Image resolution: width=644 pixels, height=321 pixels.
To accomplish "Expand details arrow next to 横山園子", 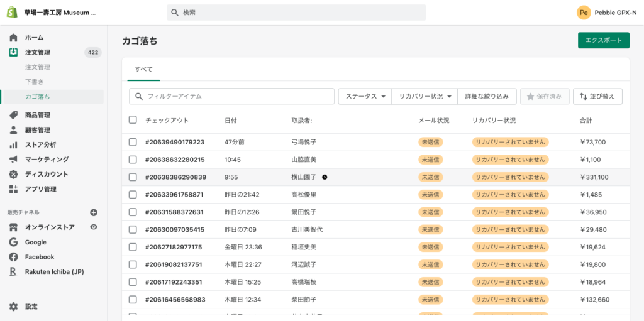I will click(325, 177).
